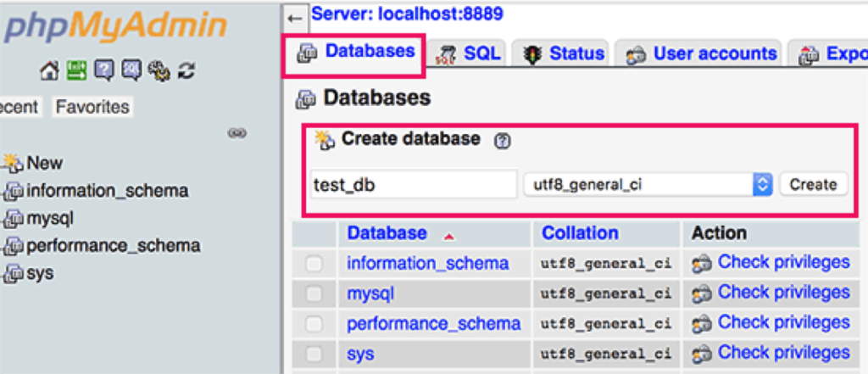
Task: Click the database name field containing test_db
Action: point(414,185)
